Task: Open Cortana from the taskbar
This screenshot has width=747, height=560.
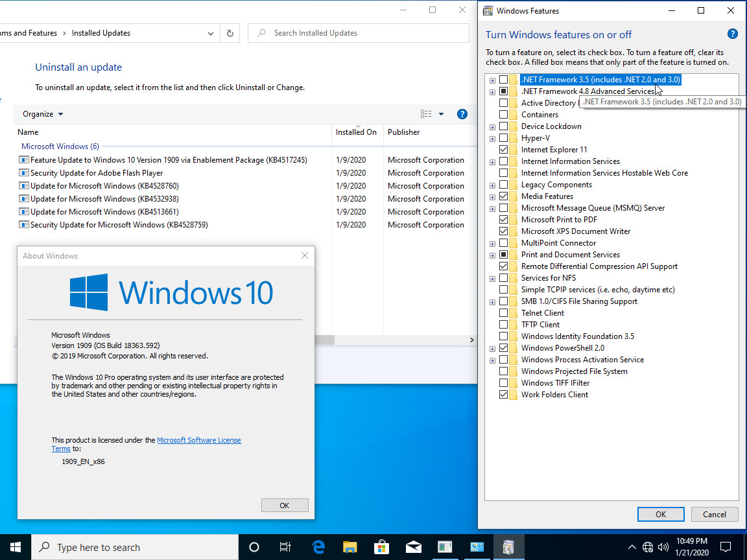Action: 254,547
